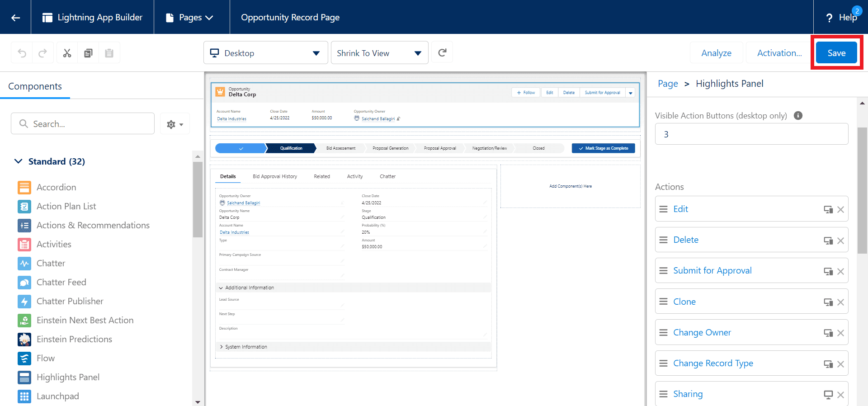Click the Help question mark

tap(829, 18)
